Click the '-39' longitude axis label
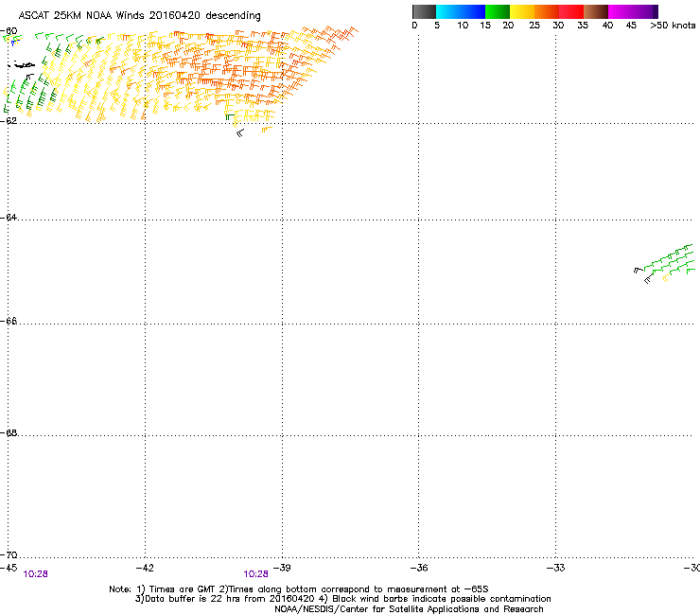The height and width of the screenshot is (615, 700). [x=282, y=568]
